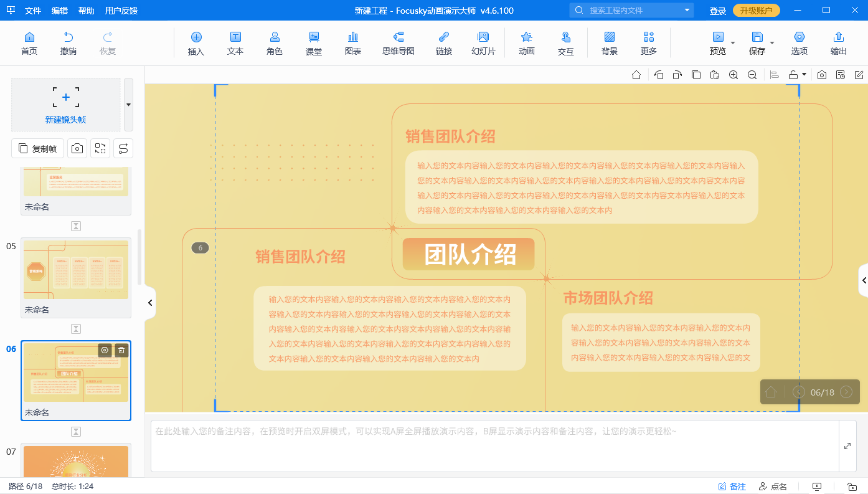The width and height of the screenshot is (868, 494).
Task: Open the 角色 character library
Action: [x=275, y=43]
